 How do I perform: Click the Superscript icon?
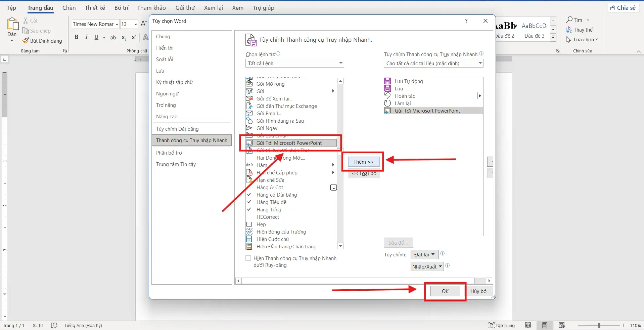click(x=134, y=37)
